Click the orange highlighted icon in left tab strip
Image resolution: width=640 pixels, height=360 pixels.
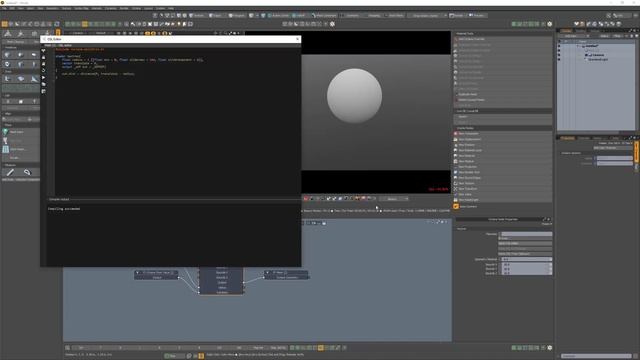point(58,33)
